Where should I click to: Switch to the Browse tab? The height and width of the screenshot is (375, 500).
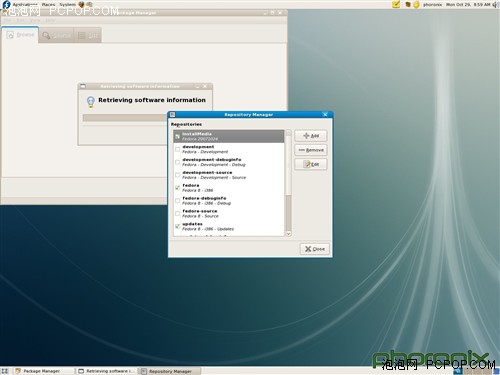[20, 35]
